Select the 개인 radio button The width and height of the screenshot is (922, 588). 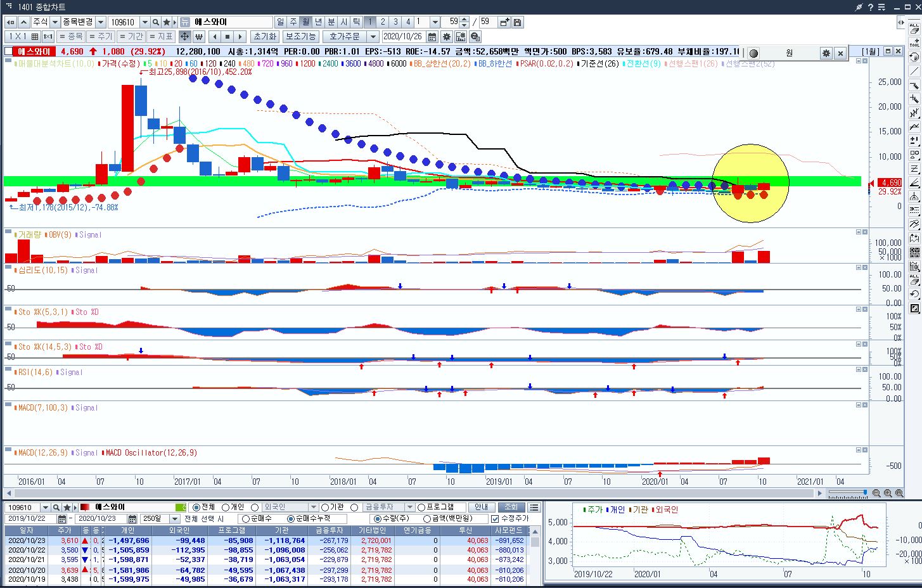pyautogui.click(x=226, y=508)
